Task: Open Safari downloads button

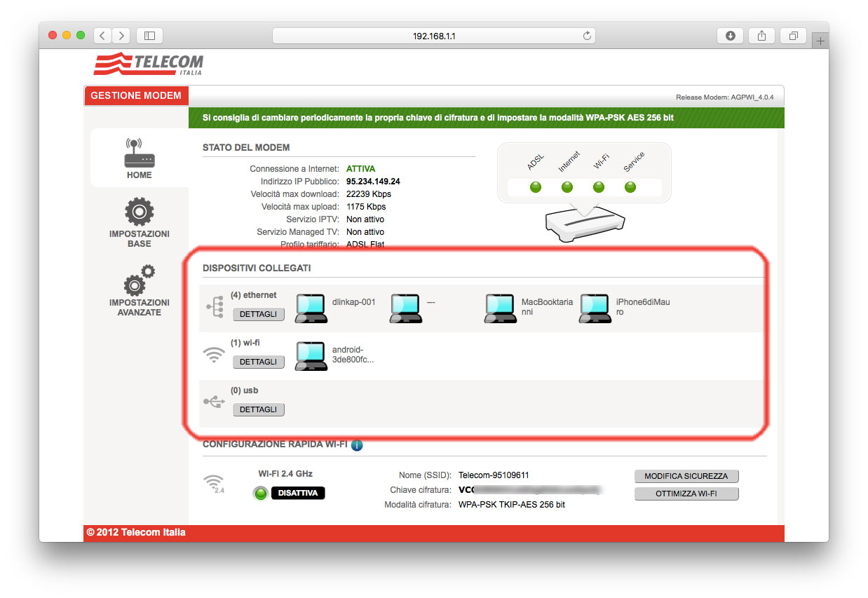Action: tap(730, 35)
